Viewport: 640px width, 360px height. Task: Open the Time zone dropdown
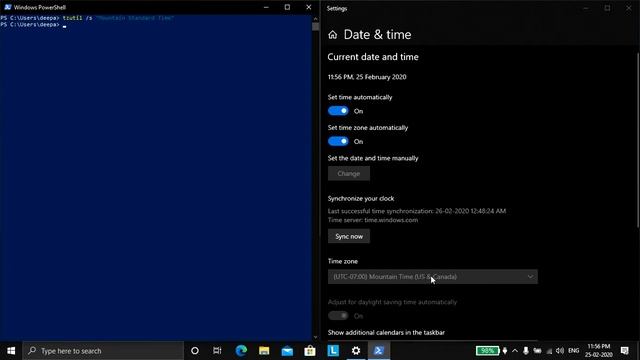click(433, 277)
